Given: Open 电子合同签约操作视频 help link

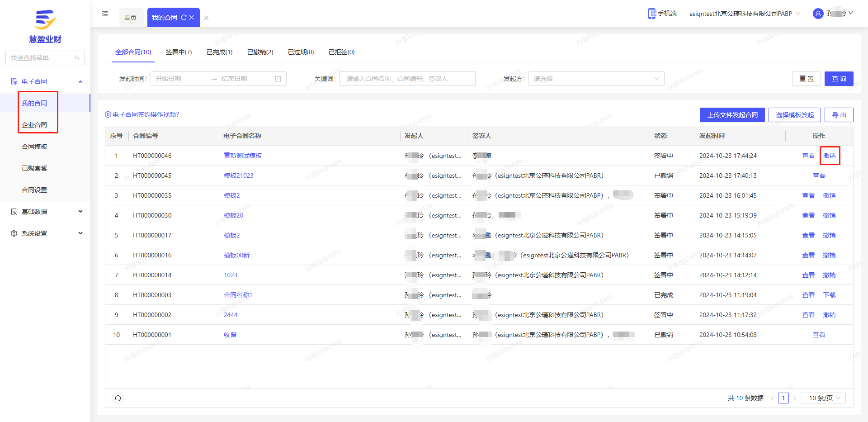Looking at the screenshot, I should point(142,114).
